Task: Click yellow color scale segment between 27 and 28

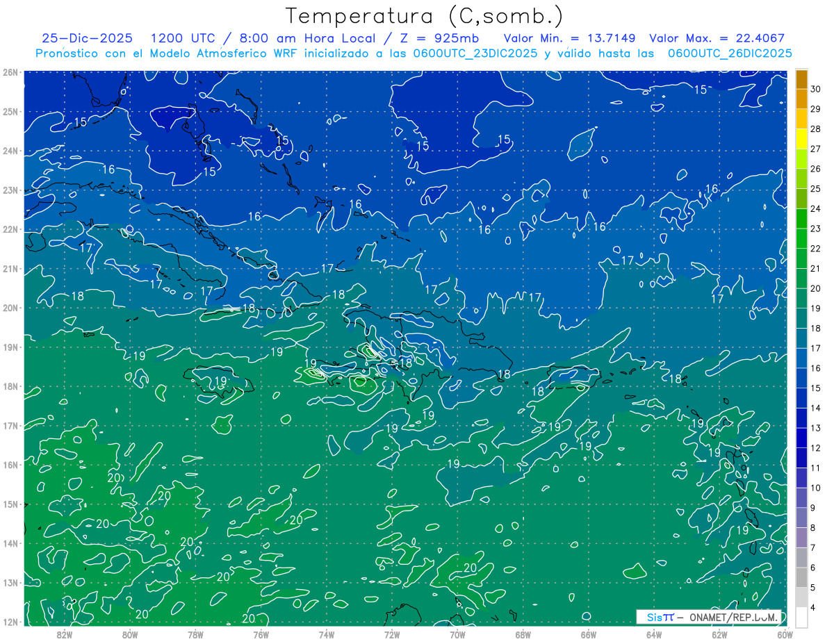Action: (801, 139)
